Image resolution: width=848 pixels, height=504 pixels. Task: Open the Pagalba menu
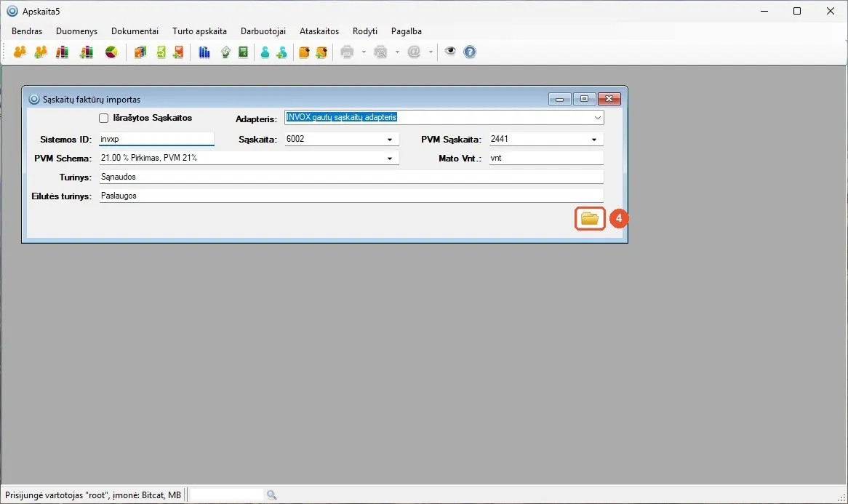pyautogui.click(x=406, y=31)
